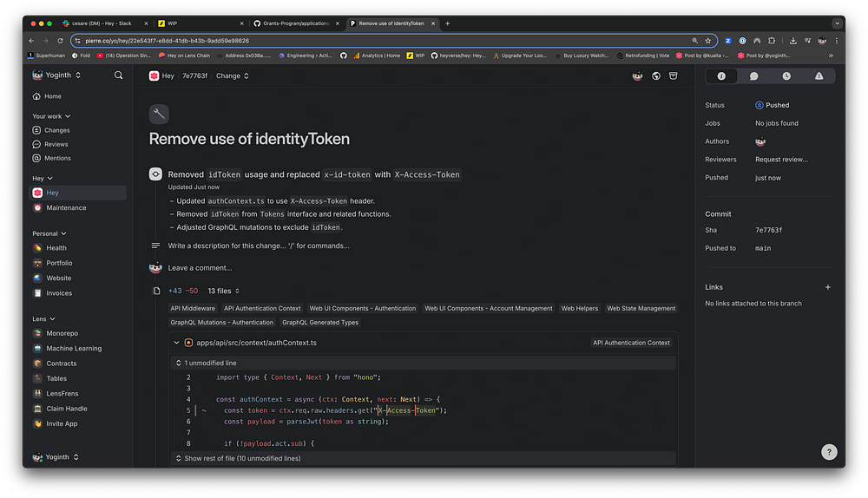Screen dimensions: 868x498
Task: Open the Yoginth workspace switcher at top
Action: (x=57, y=75)
